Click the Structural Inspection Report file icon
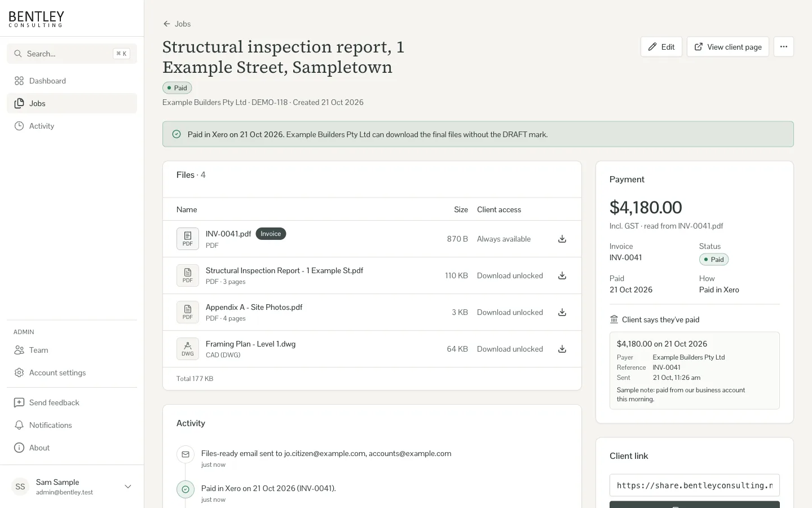The height and width of the screenshot is (508, 812). 188,275
